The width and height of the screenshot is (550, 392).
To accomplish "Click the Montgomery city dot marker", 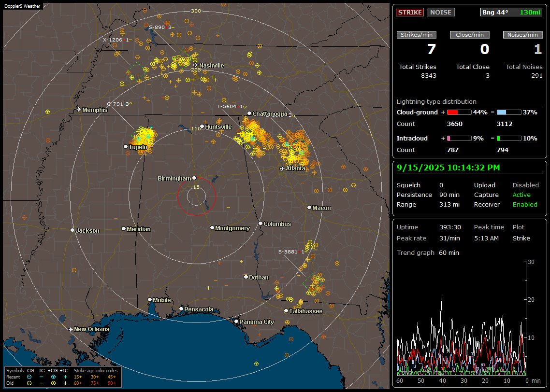I will tap(212, 228).
